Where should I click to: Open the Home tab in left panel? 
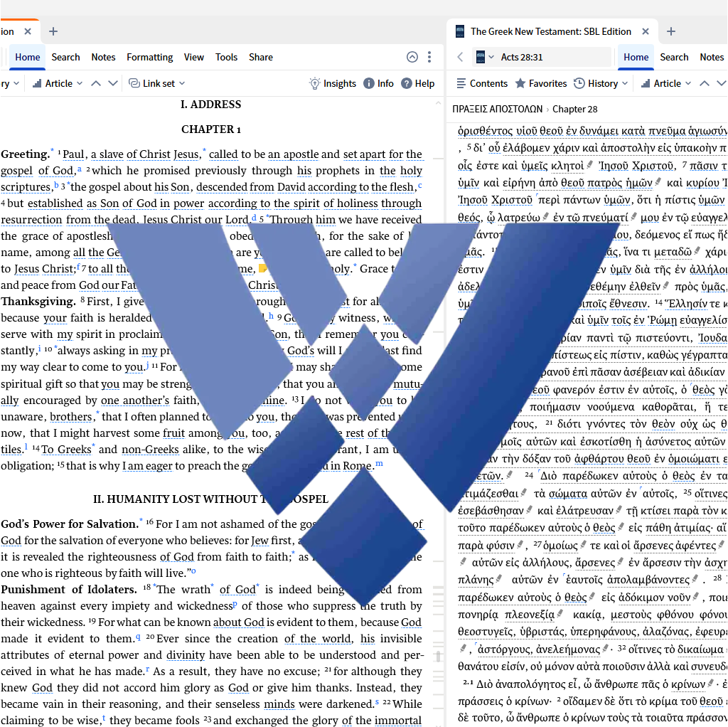click(x=28, y=57)
